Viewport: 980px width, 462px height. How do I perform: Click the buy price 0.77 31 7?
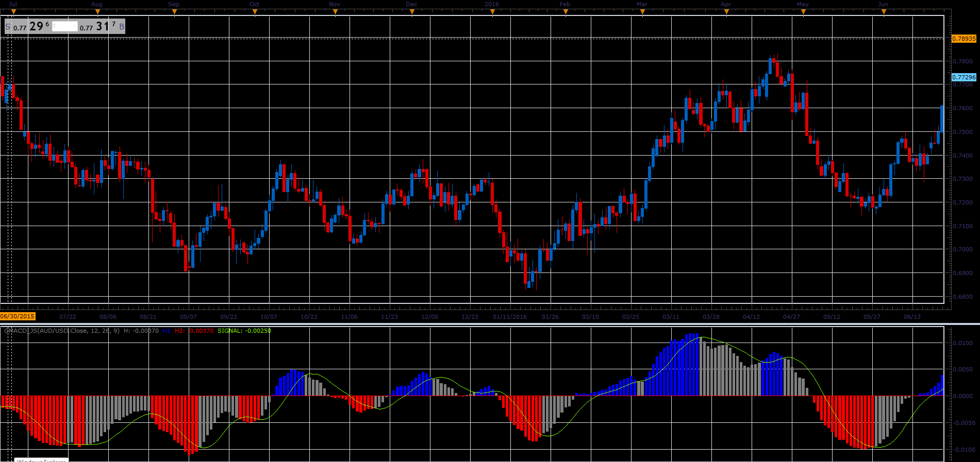(x=98, y=26)
